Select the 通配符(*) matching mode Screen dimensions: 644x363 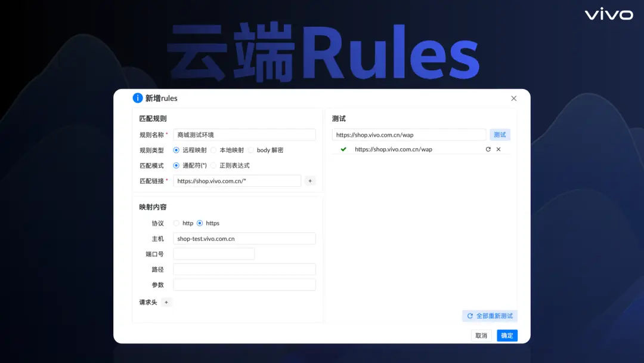[x=177, y=165]
